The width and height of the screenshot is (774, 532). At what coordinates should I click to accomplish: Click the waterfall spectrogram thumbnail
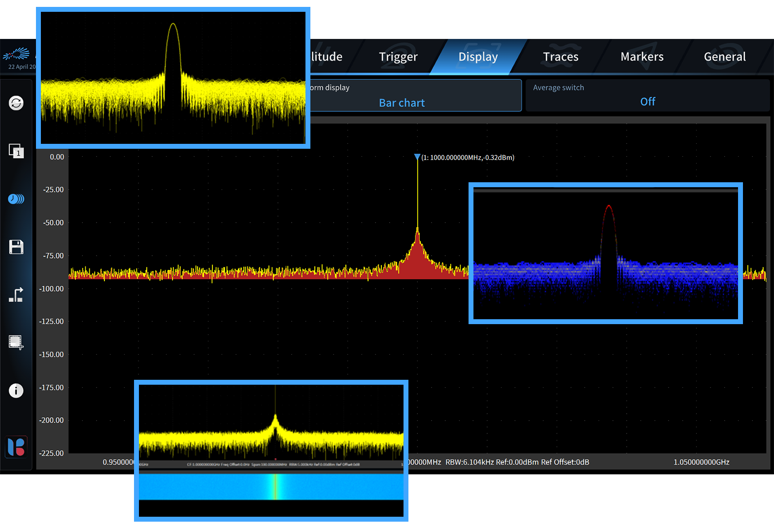[271, 450]
